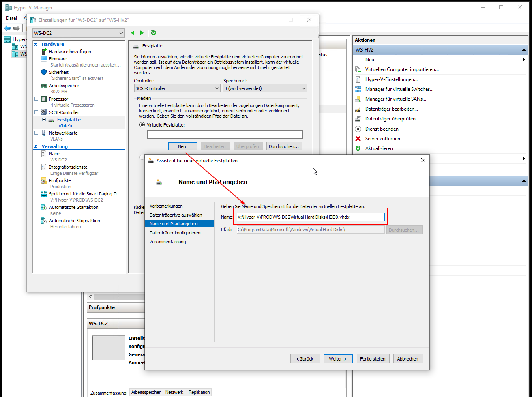Collapse the SCSI-Controller node

(x=36, y=112)
